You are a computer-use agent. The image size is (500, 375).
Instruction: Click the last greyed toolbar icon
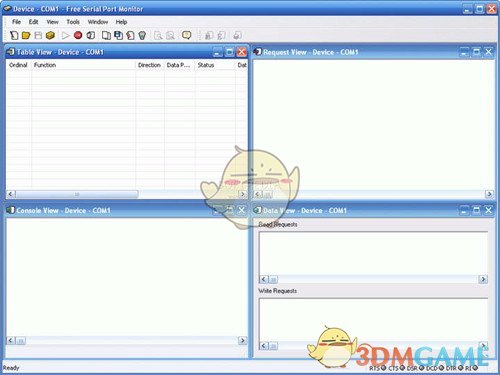click(237, 35)
